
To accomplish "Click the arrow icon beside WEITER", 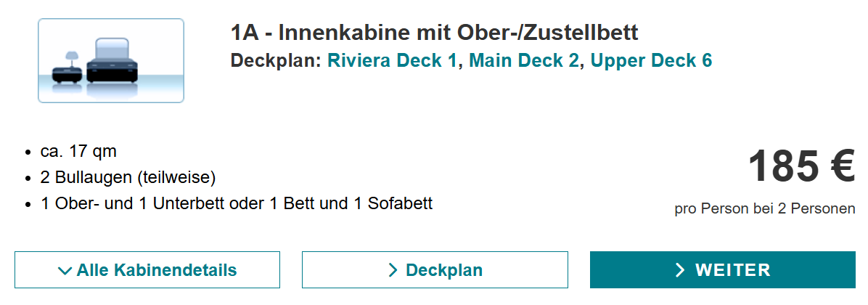I will [680, 270].
